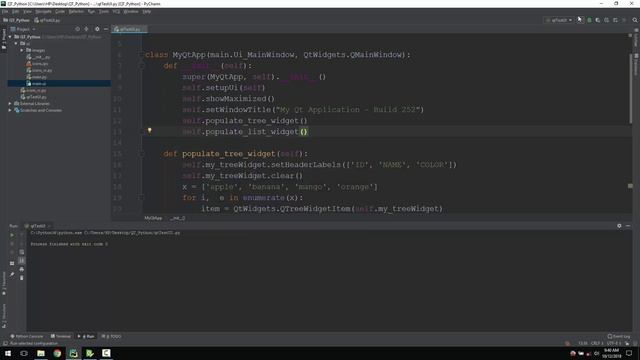
Task: Open File Explorer from the taskbar
Action: pos(41,353)
